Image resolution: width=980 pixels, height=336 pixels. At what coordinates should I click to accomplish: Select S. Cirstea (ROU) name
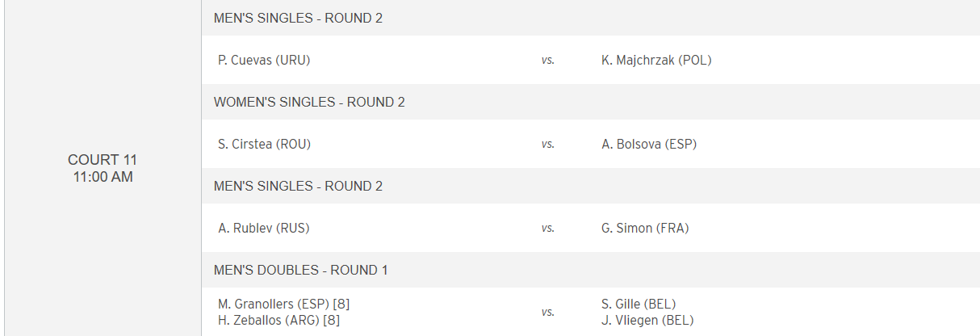pyautogui.click(x=264, y=144)
